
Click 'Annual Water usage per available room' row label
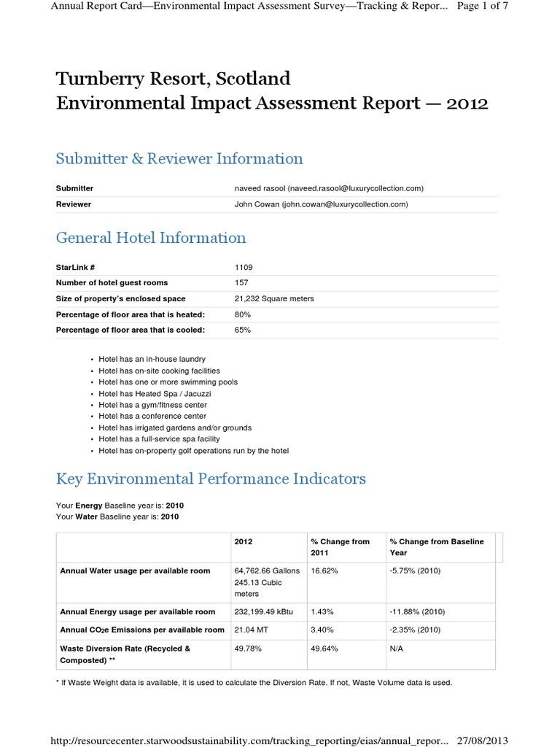tap(135, 570)
